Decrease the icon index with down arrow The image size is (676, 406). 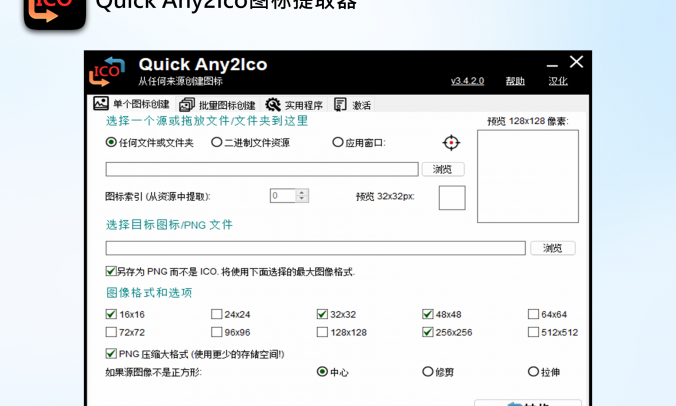[x=302, y=199]
